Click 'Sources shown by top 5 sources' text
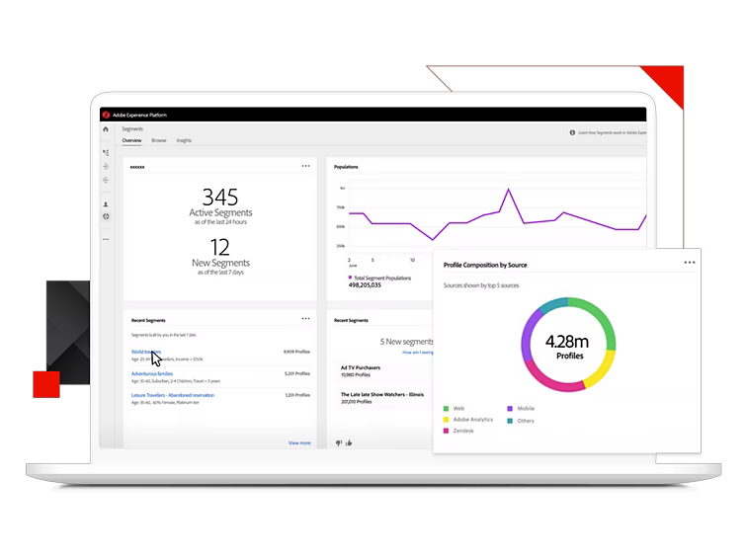Viewport: 747px width, 560px height. point(481,285)
